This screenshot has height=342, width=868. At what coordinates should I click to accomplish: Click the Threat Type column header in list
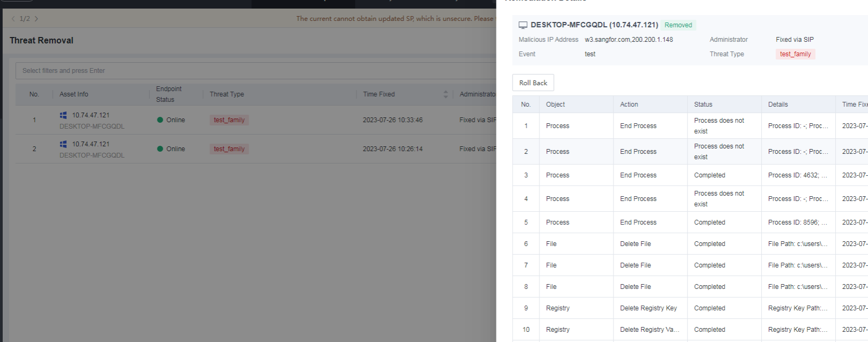227,94
